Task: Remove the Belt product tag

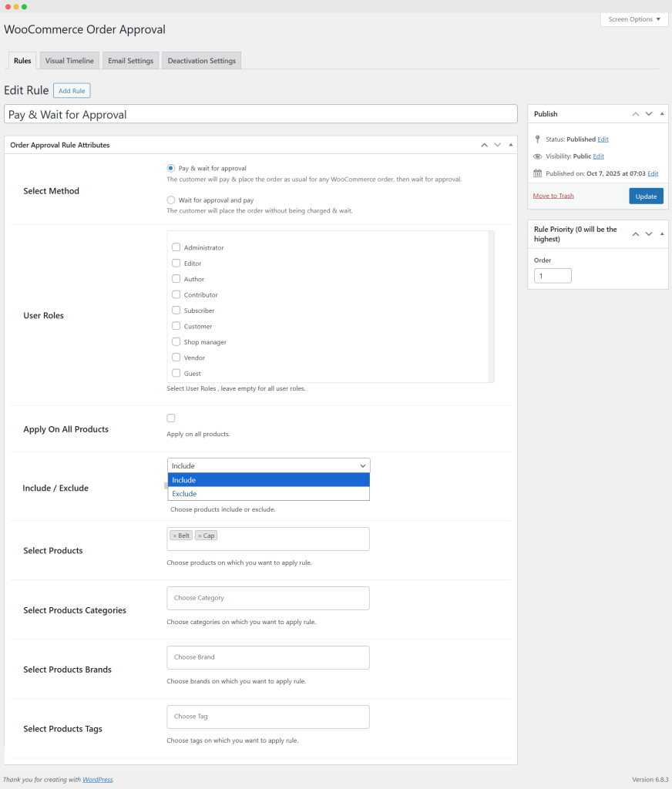Action: (175, 536)
